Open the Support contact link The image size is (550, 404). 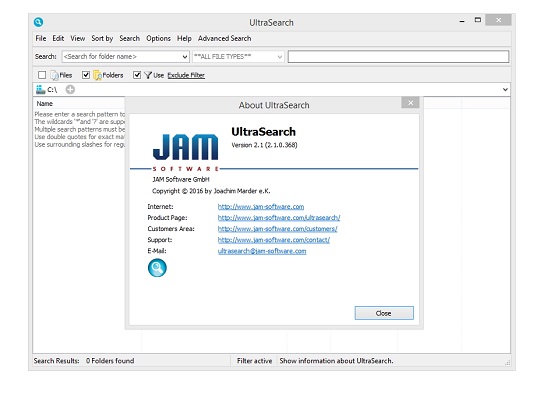tap(274, 240)
